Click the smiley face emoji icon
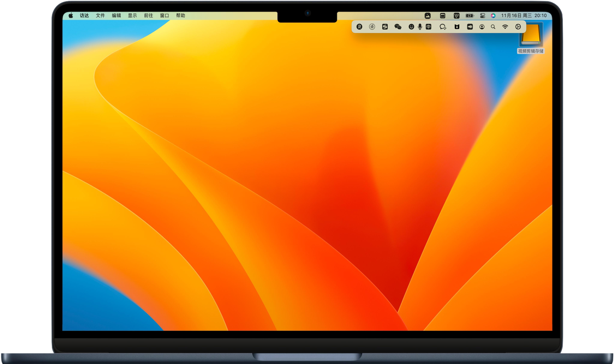Image resolution: width=615 pixels, height=364 pixels. 411,27
